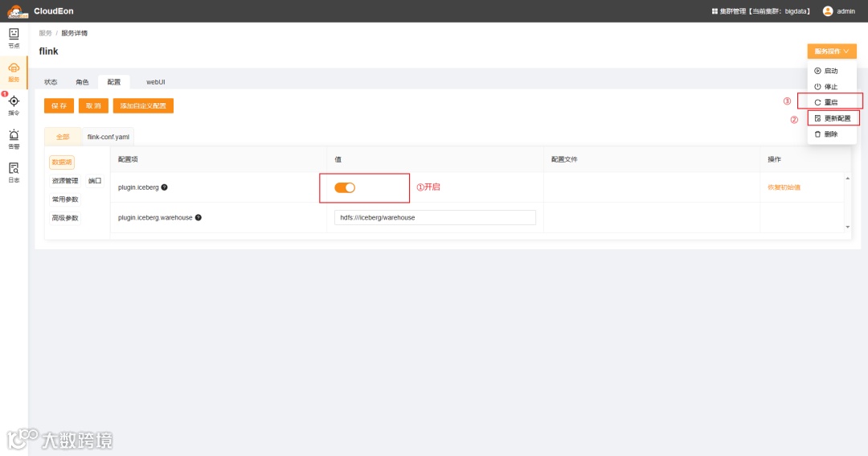Select the 资源管理 filter tag

65,181
